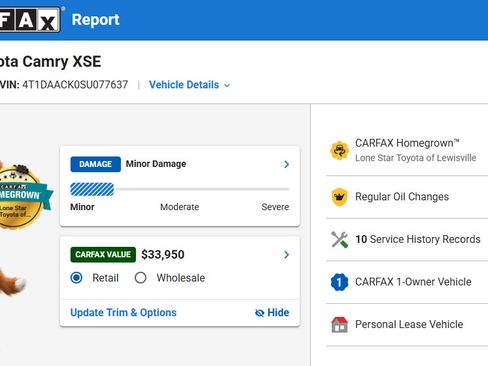Viewport: 488px width, 366px height.
Task: Open CARFAX Value details chevron
Action: point(286,255)
